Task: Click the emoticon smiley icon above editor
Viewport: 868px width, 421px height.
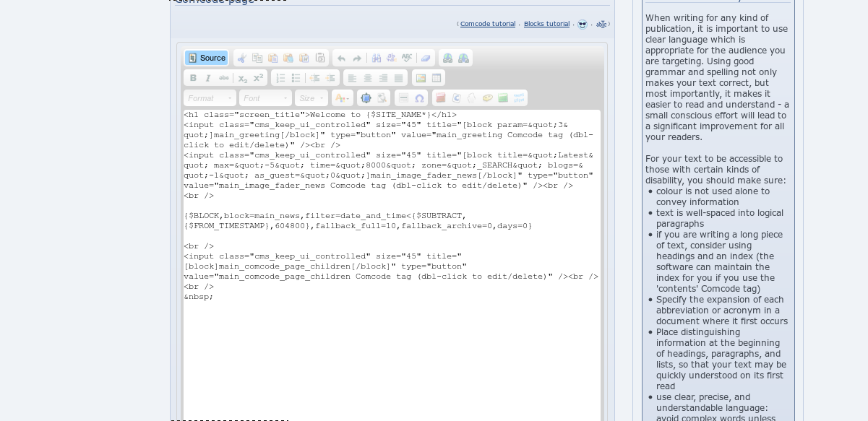Action: [x=583, y=25]
